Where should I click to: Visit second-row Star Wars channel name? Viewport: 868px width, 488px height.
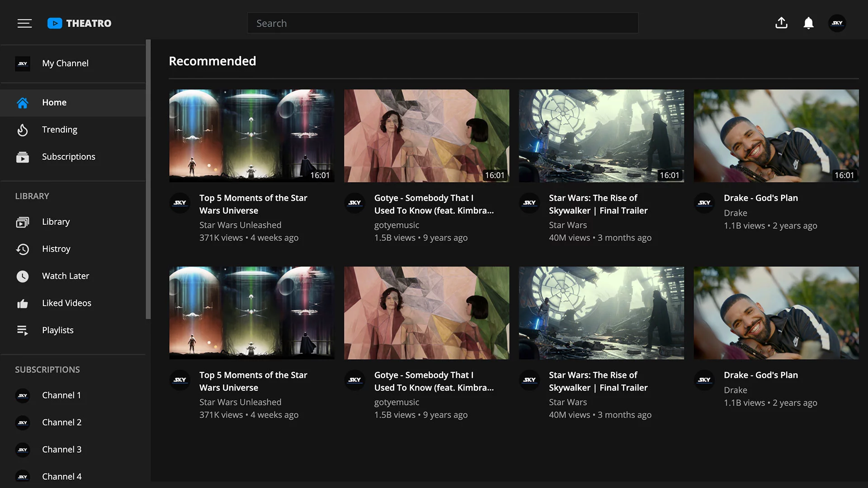click(x=568, y=402)
